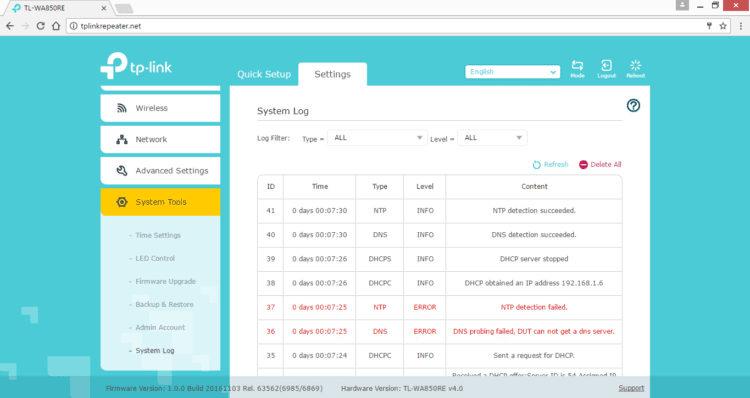750x398 pixels.
Task: Click the System Log page heading
Action: coord(283,111)
